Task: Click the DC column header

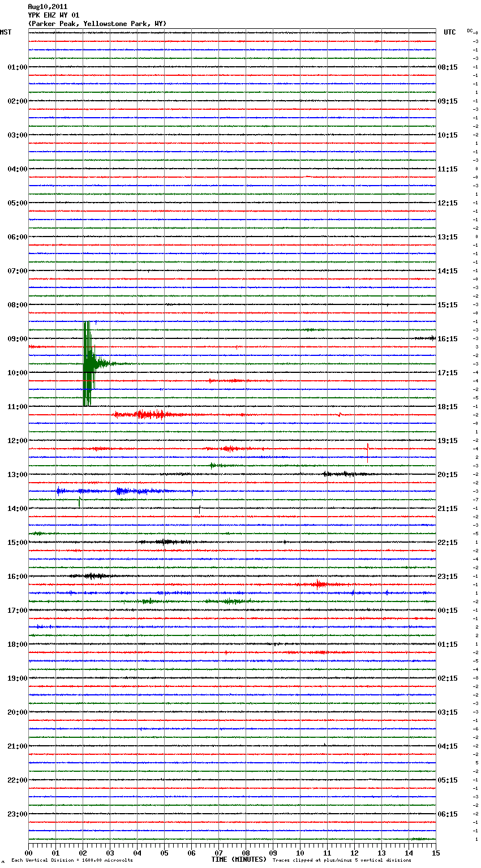Action: tap(470, 31)
